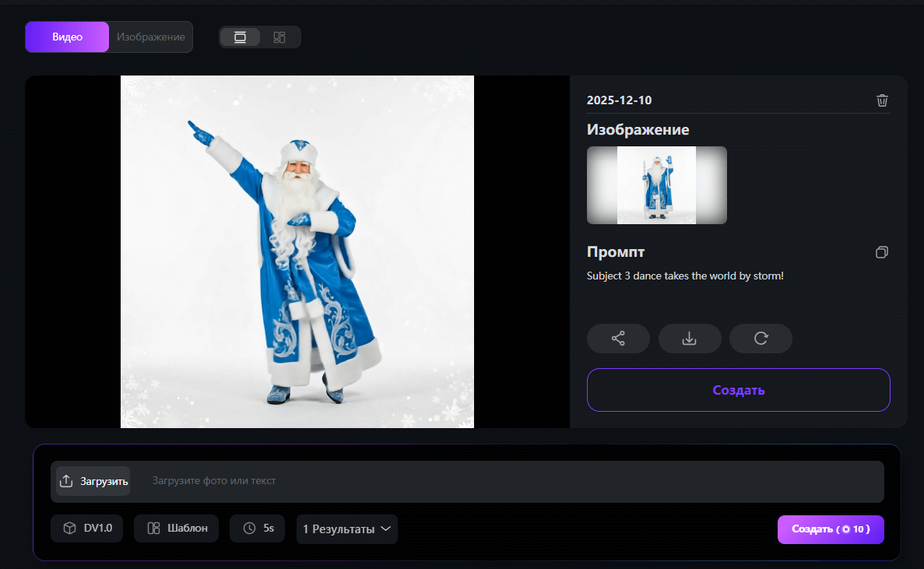Click the Загрузить upload button

tap(93, 481)
